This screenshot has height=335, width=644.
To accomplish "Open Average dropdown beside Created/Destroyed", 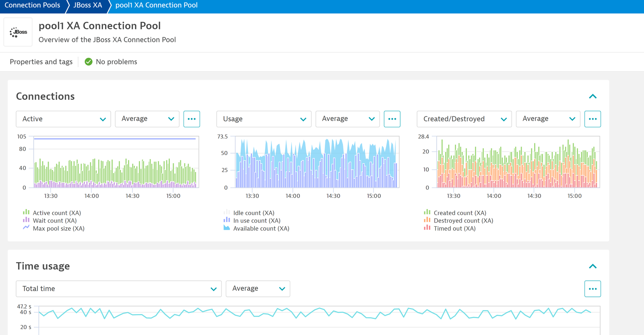I will pyautogui.click(x=548, y=119).
